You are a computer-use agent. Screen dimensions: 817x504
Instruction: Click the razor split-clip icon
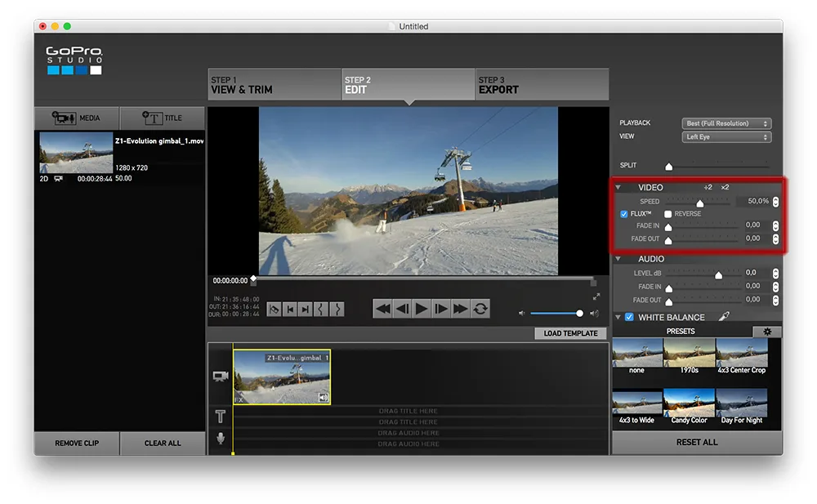274,309
